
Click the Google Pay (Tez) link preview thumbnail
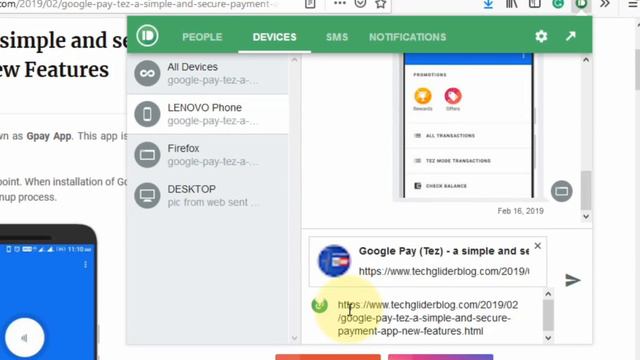pos(334,261)
